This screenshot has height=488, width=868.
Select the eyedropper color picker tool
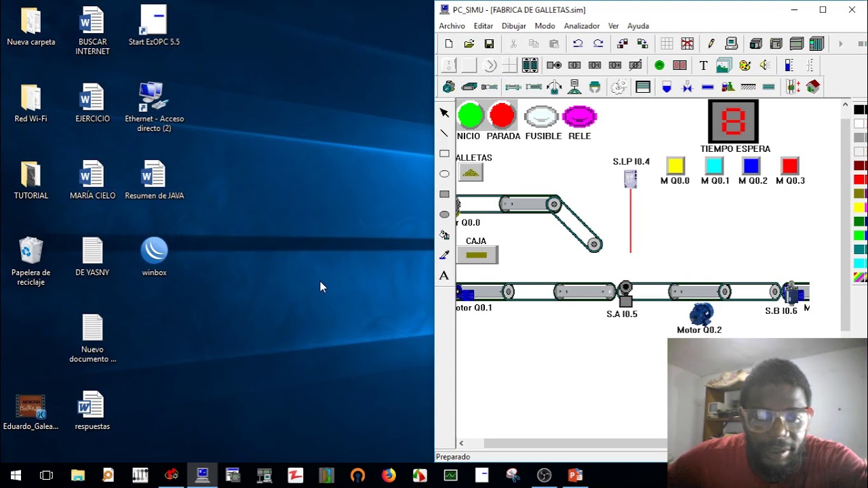444,255
